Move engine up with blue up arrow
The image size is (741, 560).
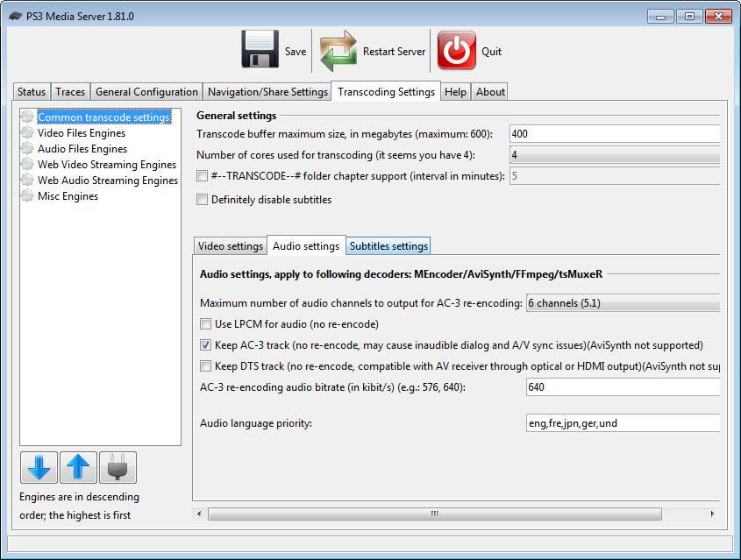tap(78, 467)
